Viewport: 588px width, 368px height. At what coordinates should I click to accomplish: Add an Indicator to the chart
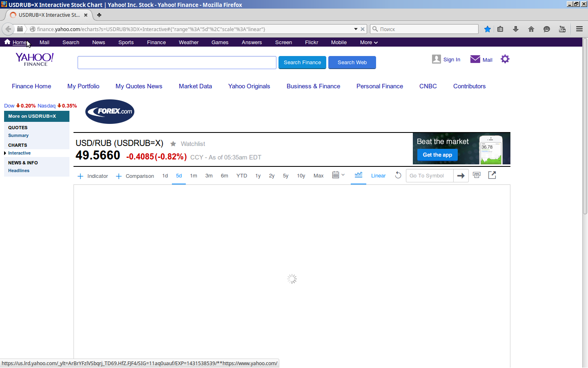click(x=93, y=176)
